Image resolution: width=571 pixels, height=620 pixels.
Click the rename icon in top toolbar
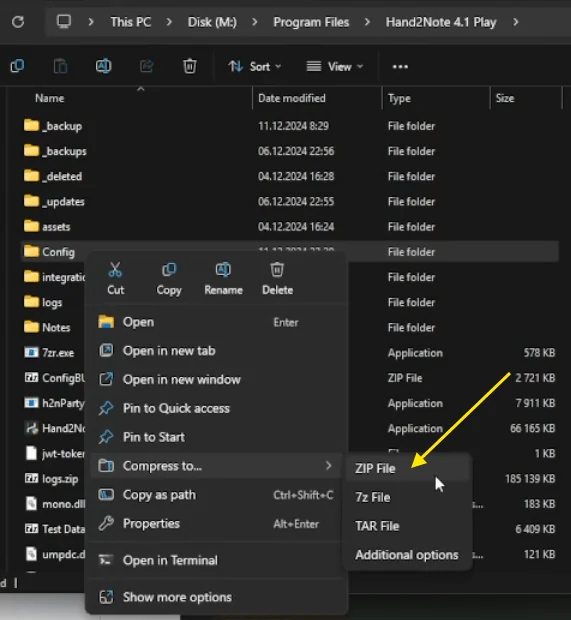104,66
